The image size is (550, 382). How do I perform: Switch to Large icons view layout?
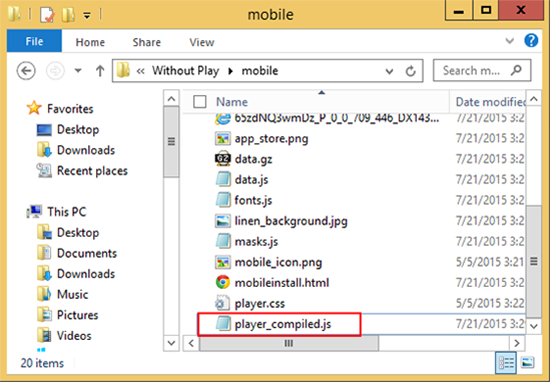[528, 363]
